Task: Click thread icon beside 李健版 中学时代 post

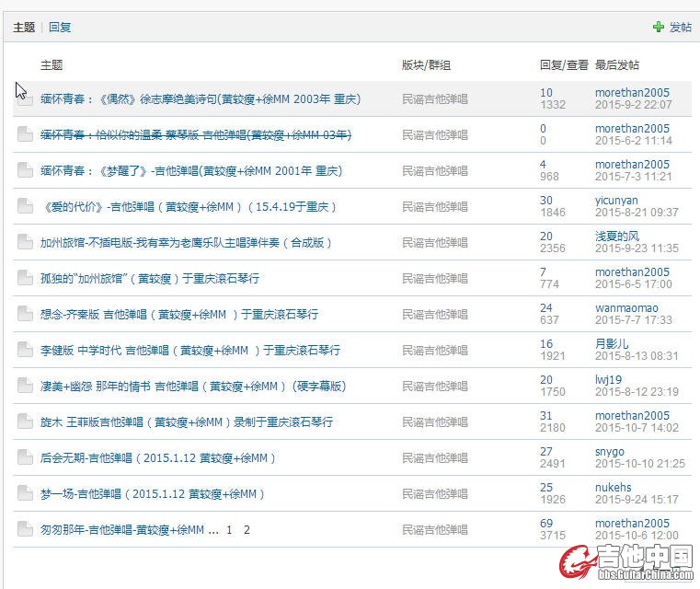Action: tap(25, 351)
